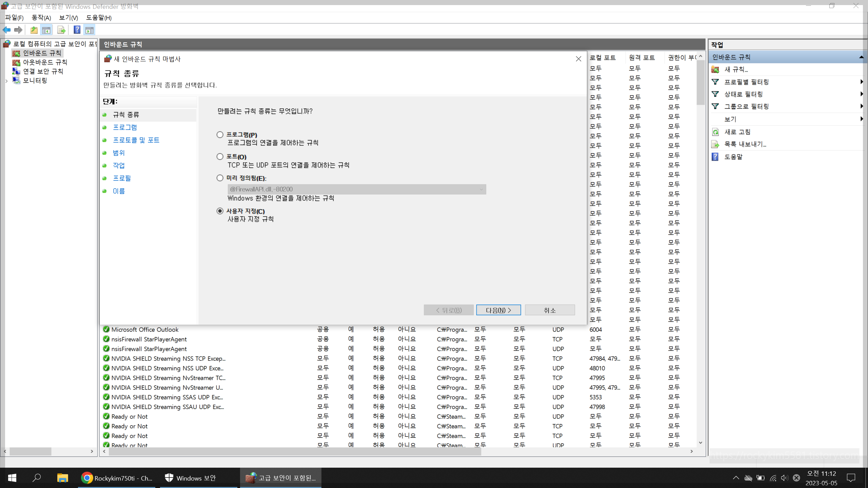Open the Help toolbar icon
The image size is (868, 488).
[77, 30]
